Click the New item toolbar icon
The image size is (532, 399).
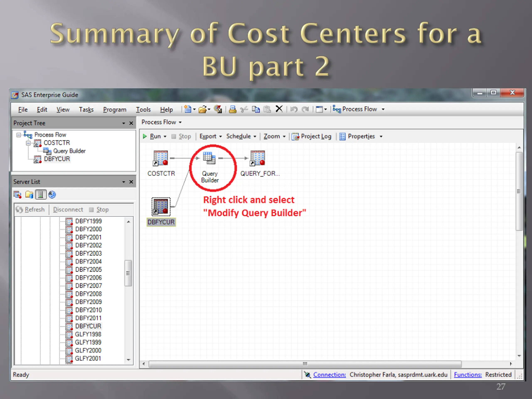tap(188, 109)
